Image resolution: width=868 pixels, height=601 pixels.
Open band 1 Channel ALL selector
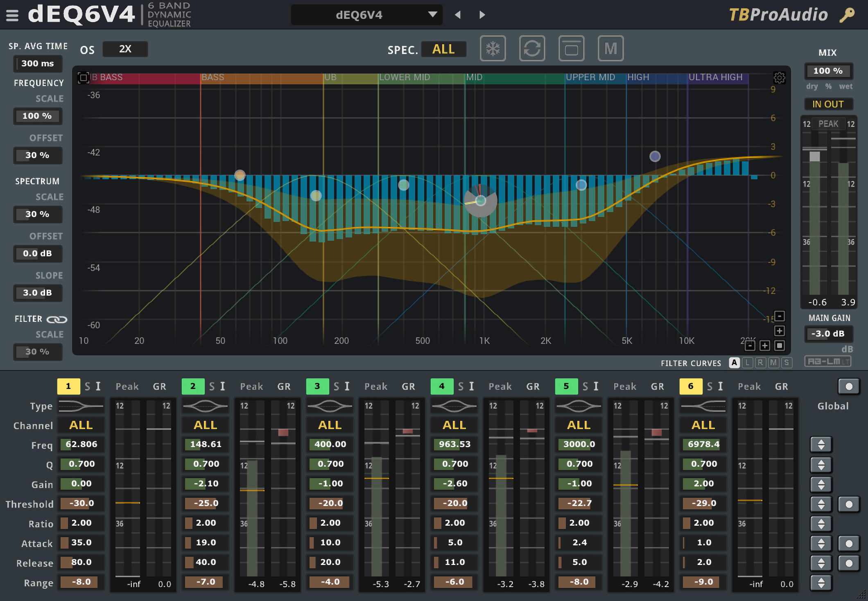(81, 425)
